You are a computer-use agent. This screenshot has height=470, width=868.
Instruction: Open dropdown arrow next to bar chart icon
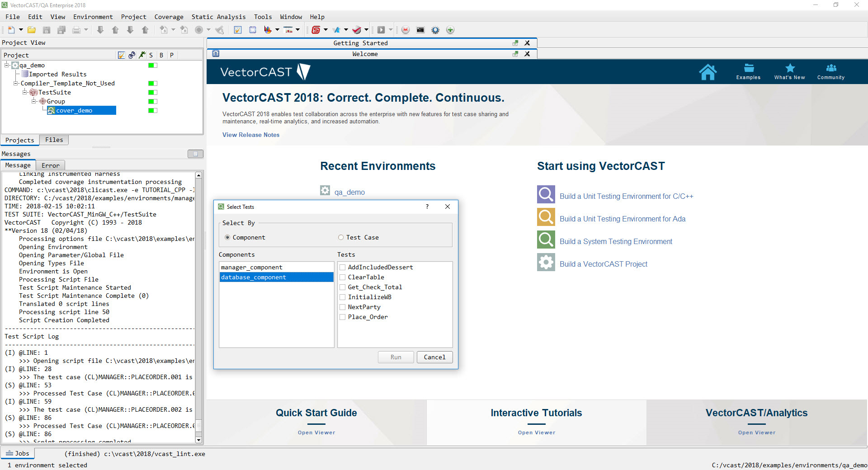277,30
